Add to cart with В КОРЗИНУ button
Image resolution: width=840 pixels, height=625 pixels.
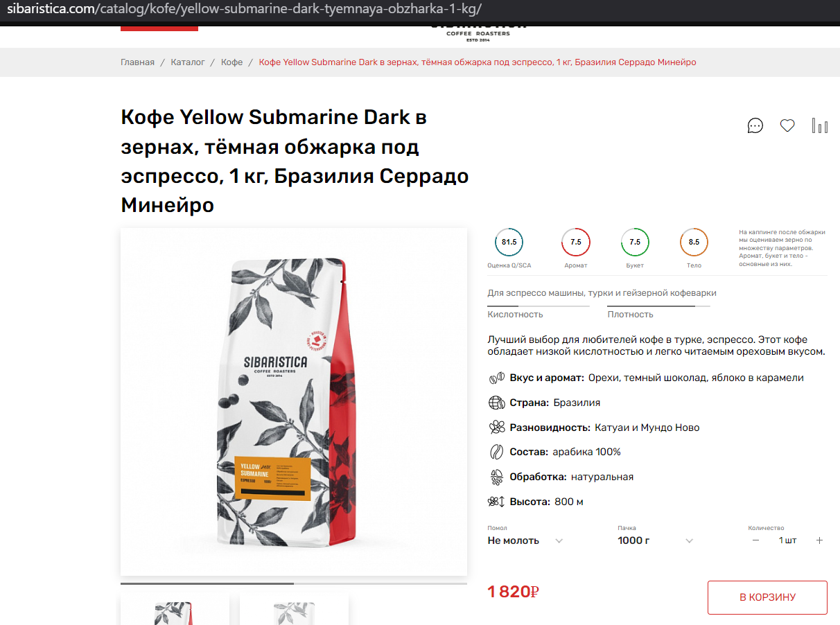767,597
